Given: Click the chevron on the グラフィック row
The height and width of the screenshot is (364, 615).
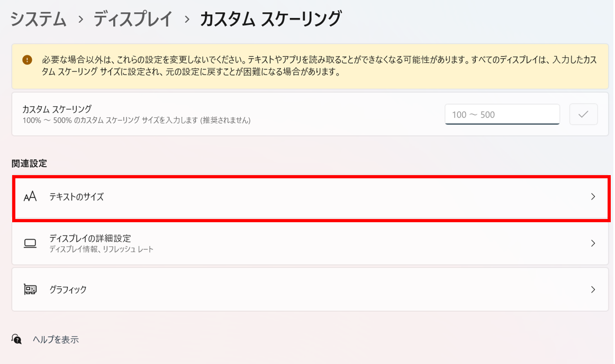Looking at the screenshot, I should point(593,289).
